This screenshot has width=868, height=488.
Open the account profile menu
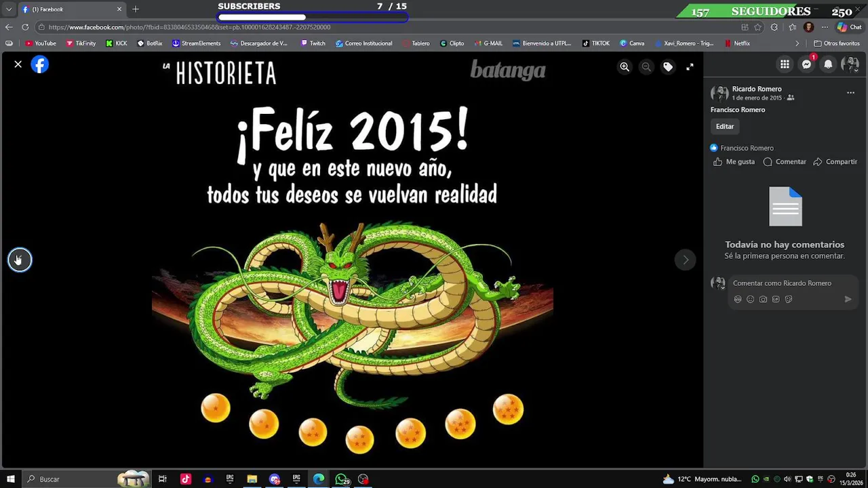(x=850, y=64)
